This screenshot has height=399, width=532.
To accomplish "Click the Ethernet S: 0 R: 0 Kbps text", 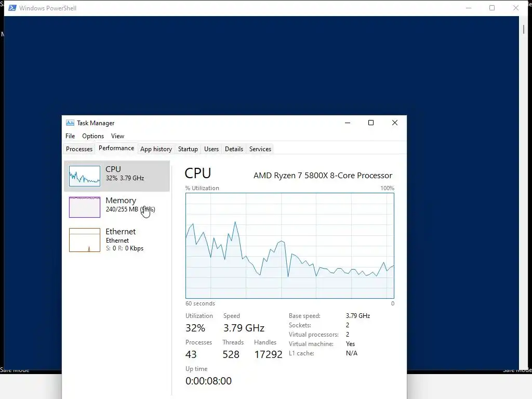I will 125,248.
